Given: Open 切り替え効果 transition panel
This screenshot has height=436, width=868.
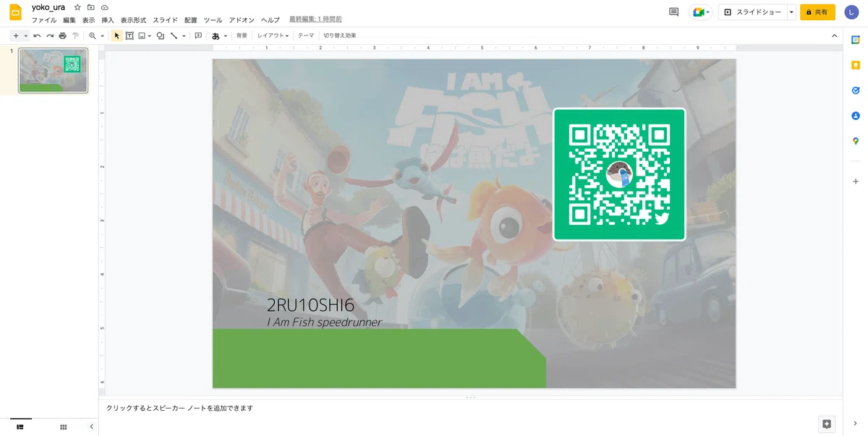Looking at the screenshot, I should (340, 35).
